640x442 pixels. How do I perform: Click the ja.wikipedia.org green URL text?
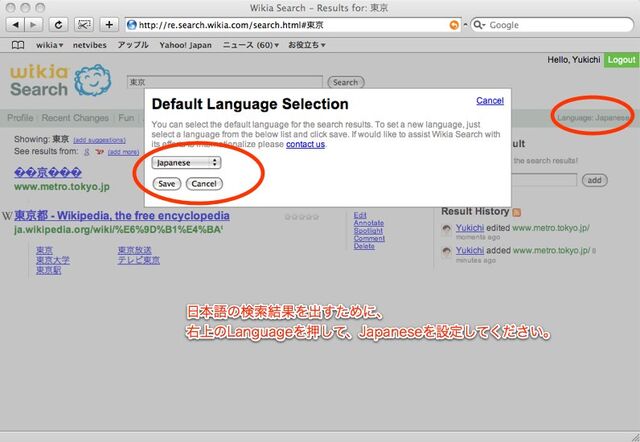pos(118,229)
